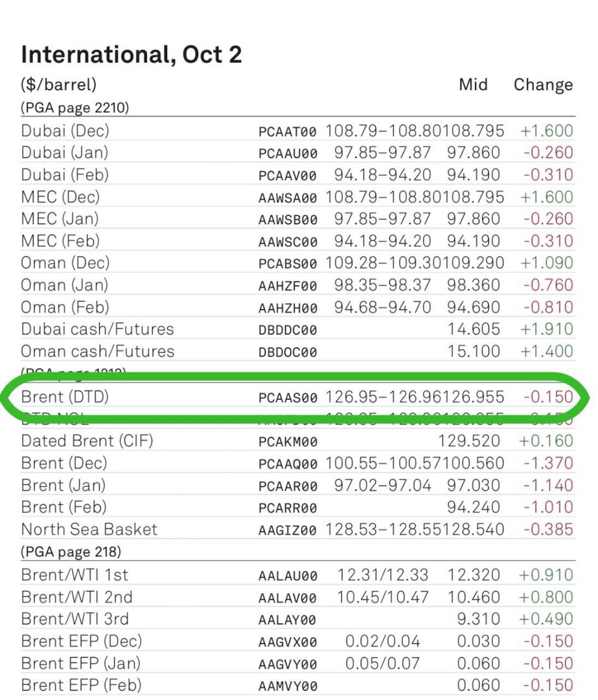The image size is (598, 700).
Task: Select the Dated Brent (CIF) row
Action: (x=297, y=441)
